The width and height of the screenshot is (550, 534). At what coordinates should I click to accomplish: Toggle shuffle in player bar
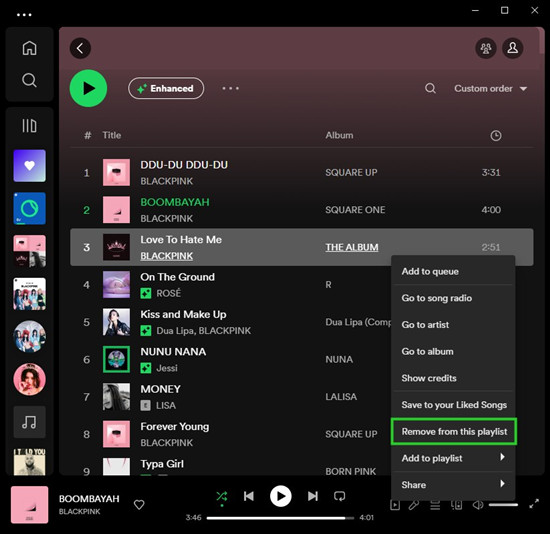[222, 496]
